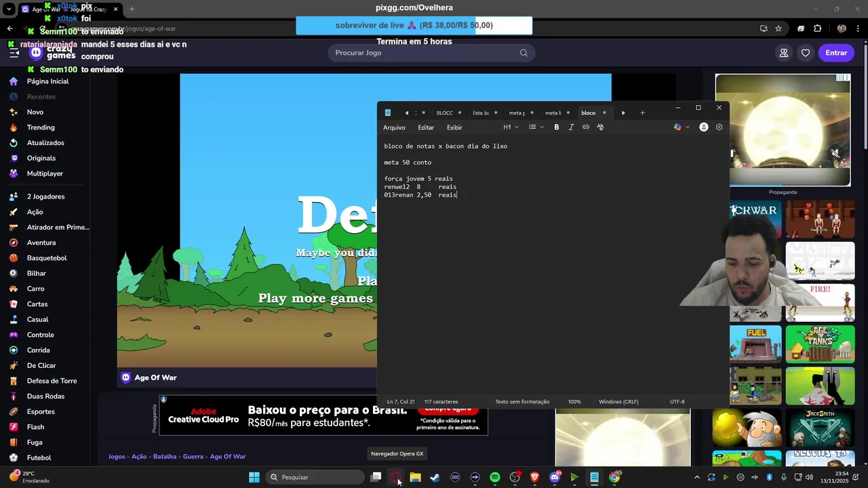Select 2 Jogadores category
This screenshot has height=488, width=868.
click(x=46, y=197)
